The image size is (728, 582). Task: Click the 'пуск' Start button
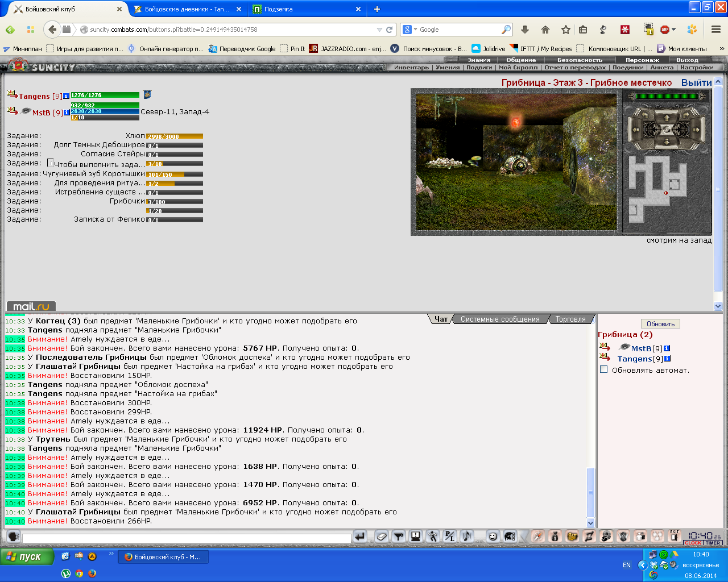tap(27, 556)
